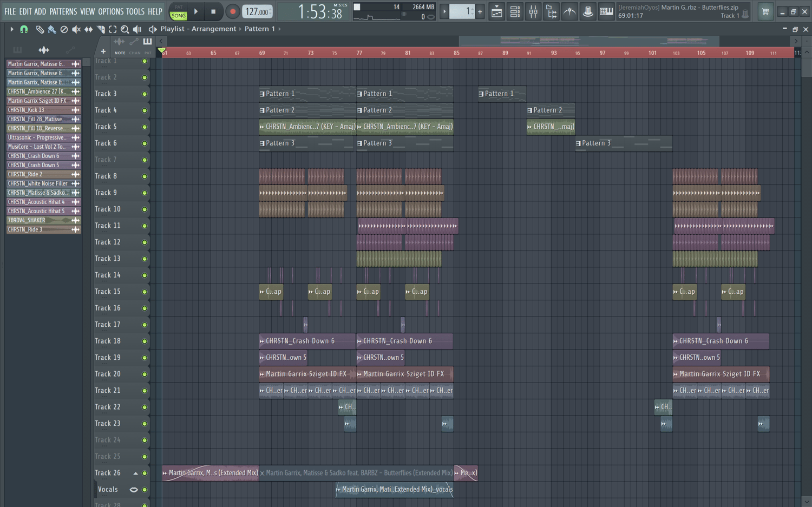
Task: Mute Track 5 with its green LED
Action: 145,127
